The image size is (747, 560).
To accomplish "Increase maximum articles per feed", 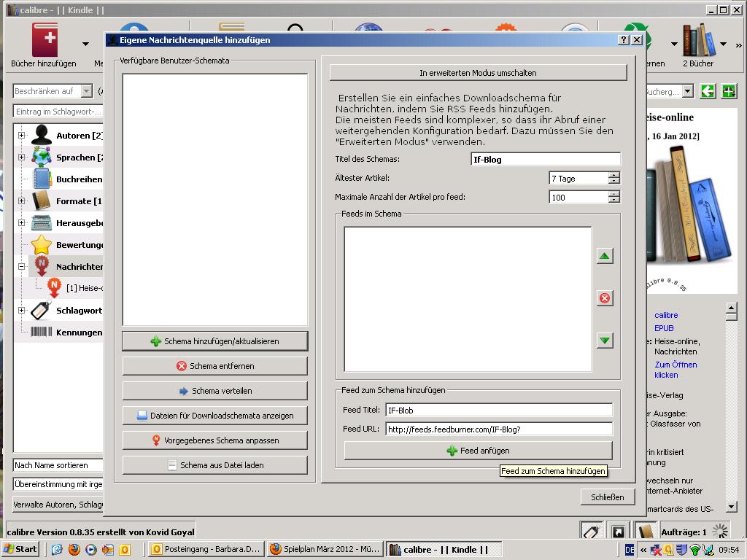I will pyautogui.click(x=614, y=194).
